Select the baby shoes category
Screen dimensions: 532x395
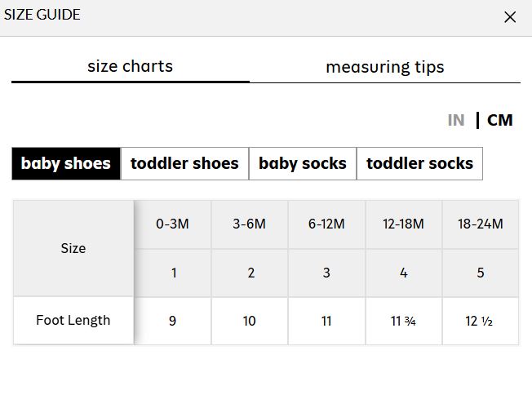tap(66, 163)
